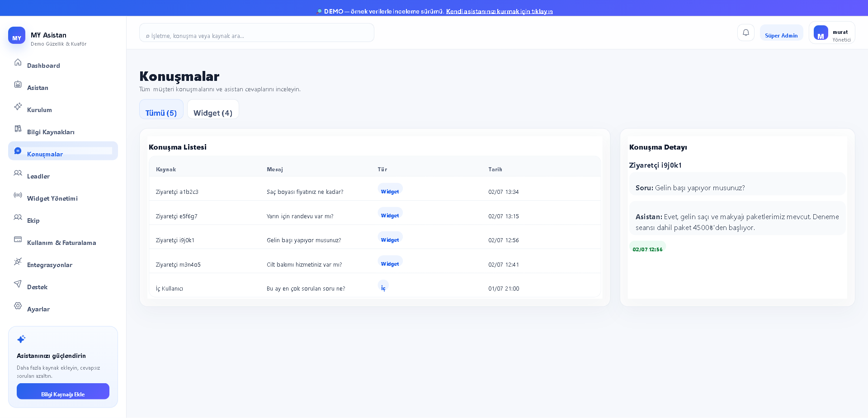Open conversation from Ziyaretçi a1b2c3
The height and width of the screenshot is (418, 868).
click(x=375, y=188)
